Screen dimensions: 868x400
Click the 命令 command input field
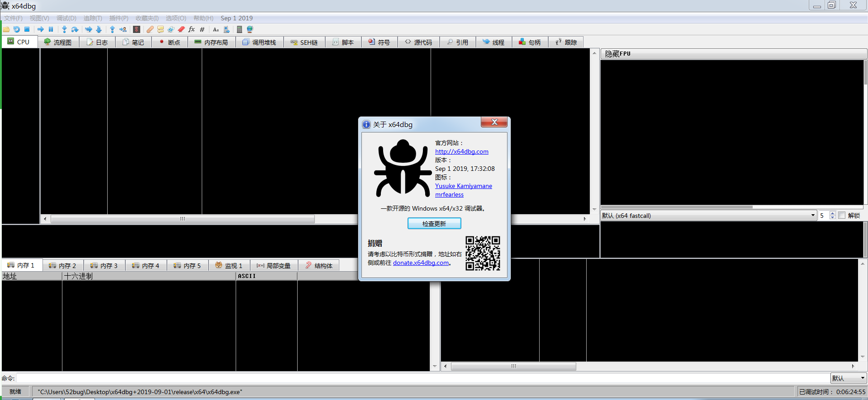click(423, 378)
